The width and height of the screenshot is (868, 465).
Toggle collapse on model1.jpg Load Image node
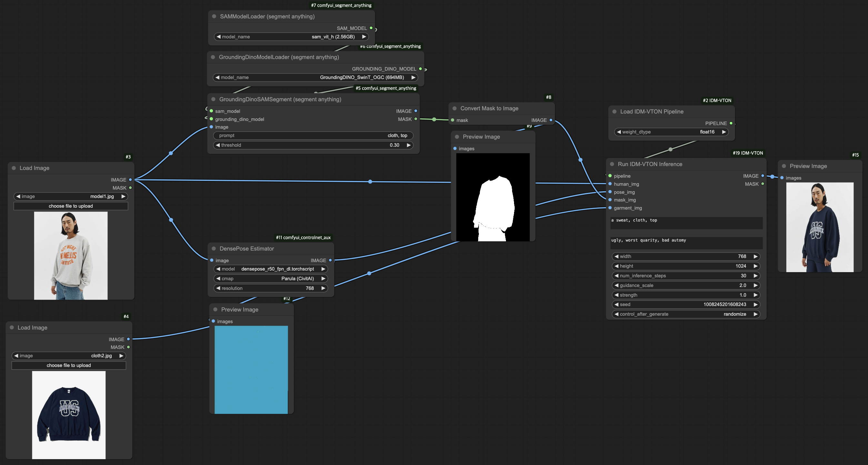(x=14, y=168)
